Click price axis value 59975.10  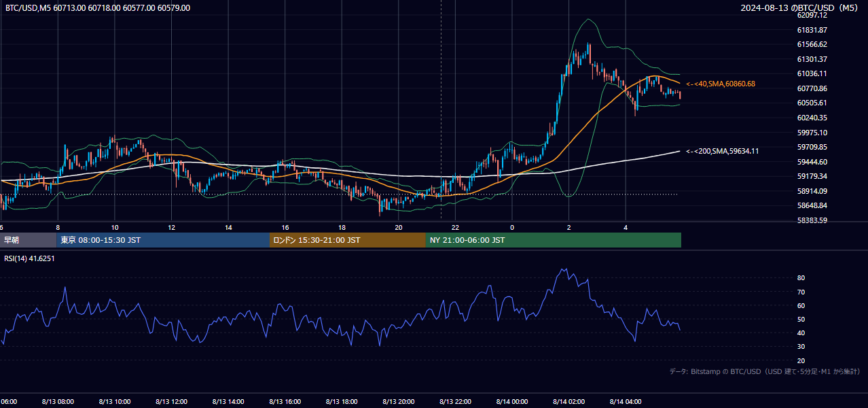812,133
